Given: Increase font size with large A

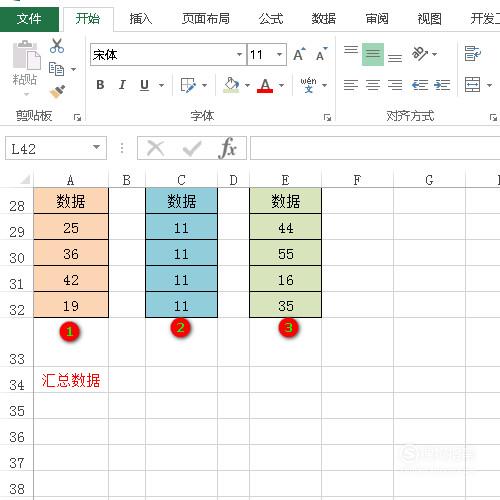Looking at the screenshot, I should point(299,54).
